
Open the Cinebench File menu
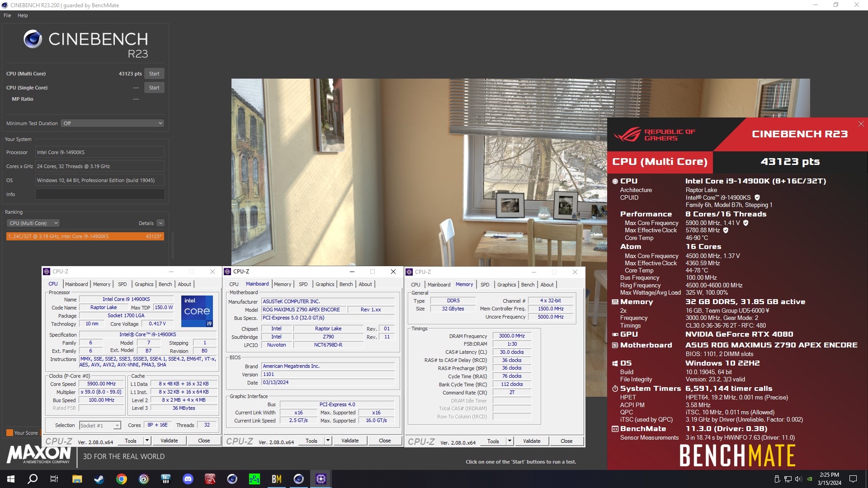(7, 15)
